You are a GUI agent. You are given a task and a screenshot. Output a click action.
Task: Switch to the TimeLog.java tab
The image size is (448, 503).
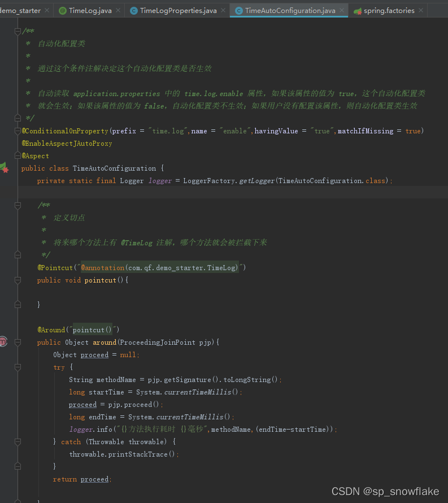[90, 11]
